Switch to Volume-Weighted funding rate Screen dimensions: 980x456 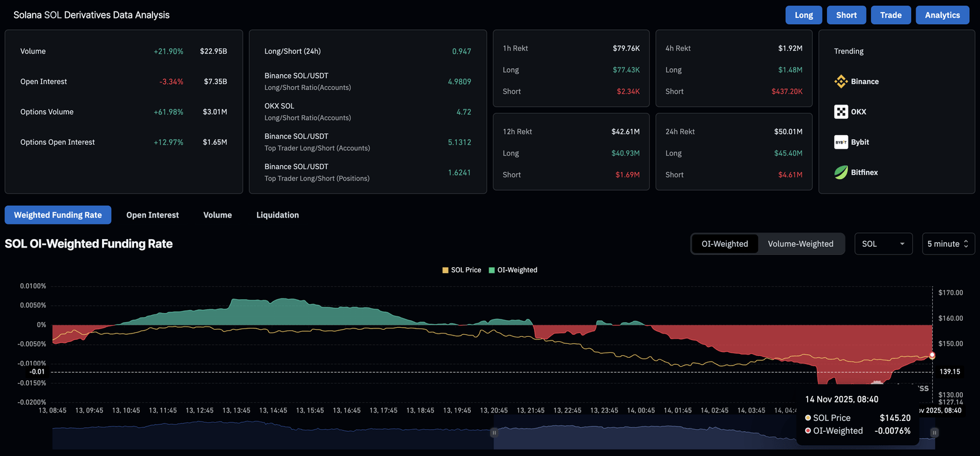800,244
